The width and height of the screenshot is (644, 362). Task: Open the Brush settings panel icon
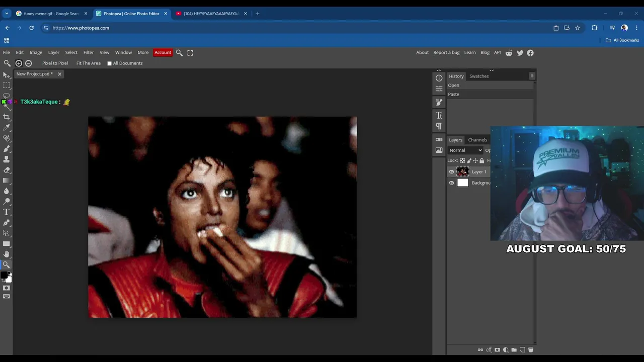[439, 102]
